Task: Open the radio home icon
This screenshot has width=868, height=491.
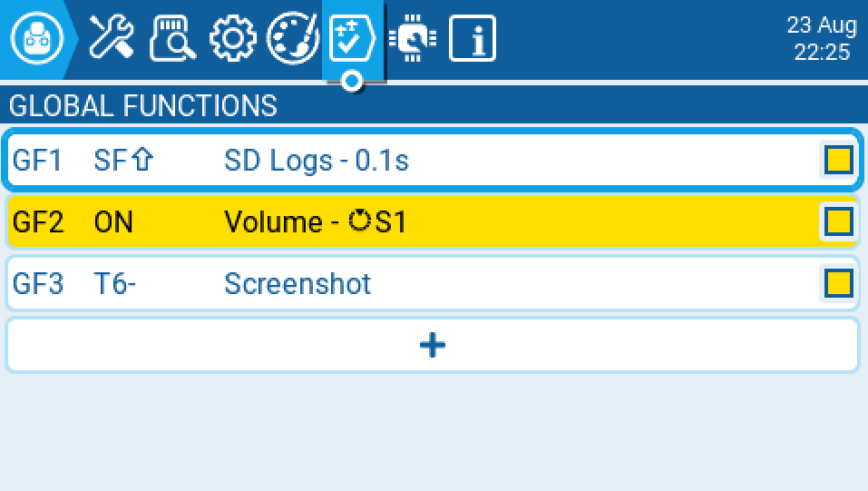Action: click(x=37, y=39)
